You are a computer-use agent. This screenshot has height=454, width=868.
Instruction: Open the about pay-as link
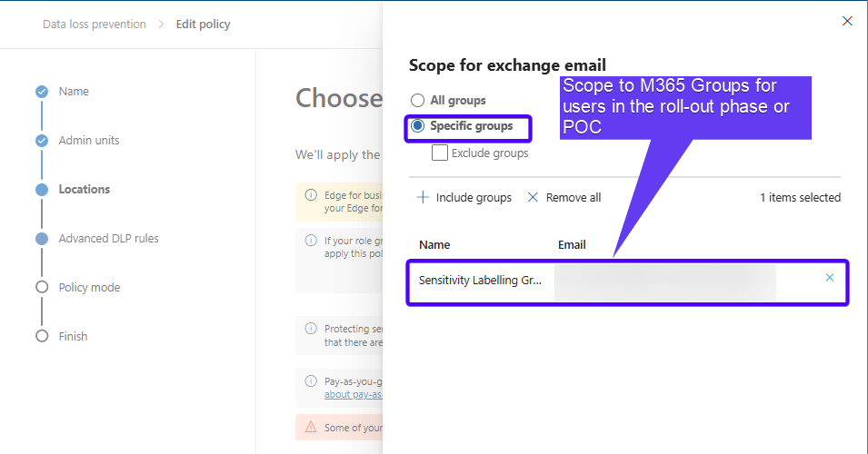click(x=354, y=394)
